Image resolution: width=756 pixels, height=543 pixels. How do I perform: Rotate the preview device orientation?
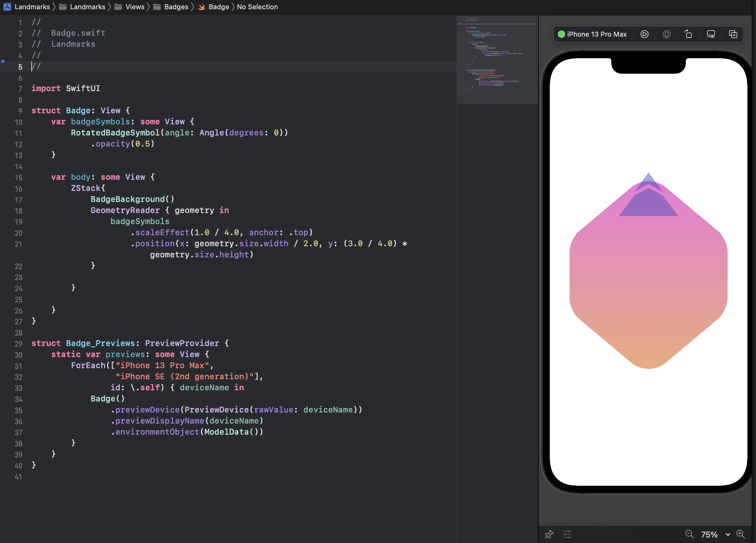[688, 34]
